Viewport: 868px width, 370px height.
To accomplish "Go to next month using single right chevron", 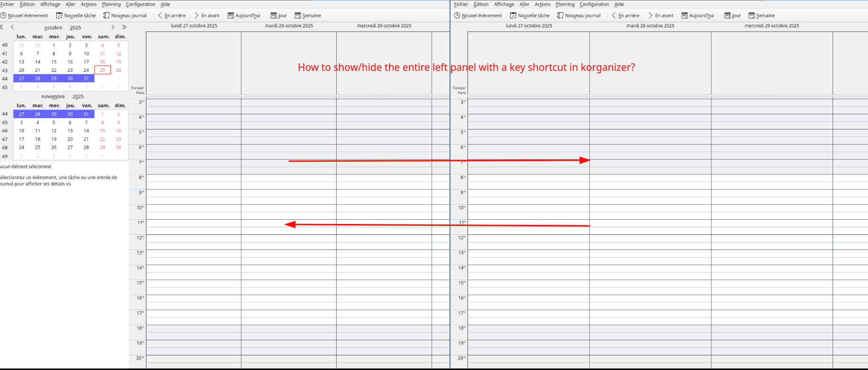I will point(113,27).
